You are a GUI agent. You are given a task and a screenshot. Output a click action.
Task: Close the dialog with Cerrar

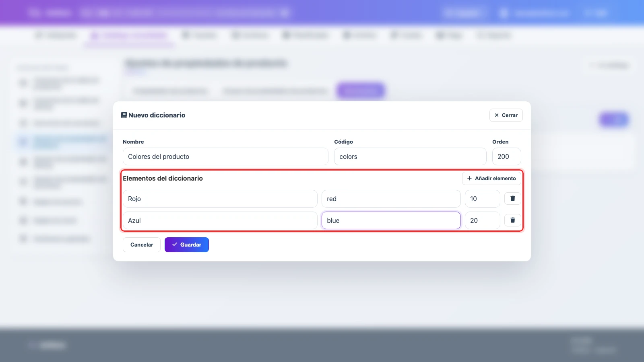[506, 115]
